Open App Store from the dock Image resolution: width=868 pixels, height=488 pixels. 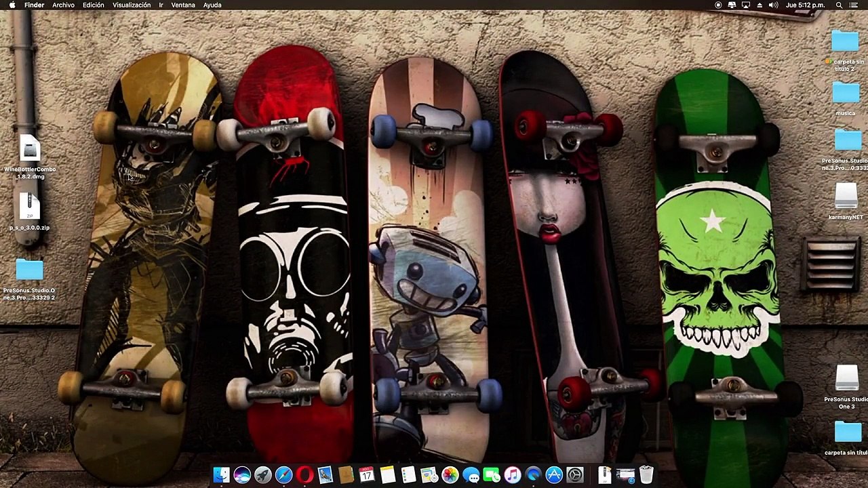pos(554,475)
